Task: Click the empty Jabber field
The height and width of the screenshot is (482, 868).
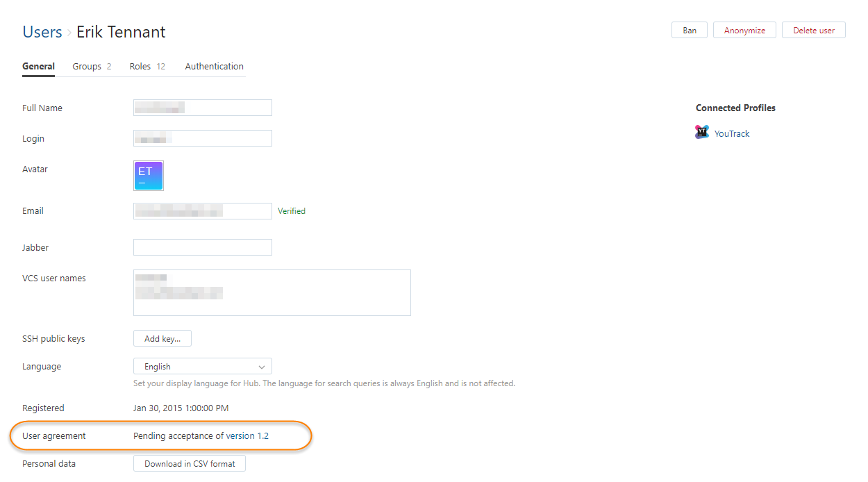Action: click(202, 247)
